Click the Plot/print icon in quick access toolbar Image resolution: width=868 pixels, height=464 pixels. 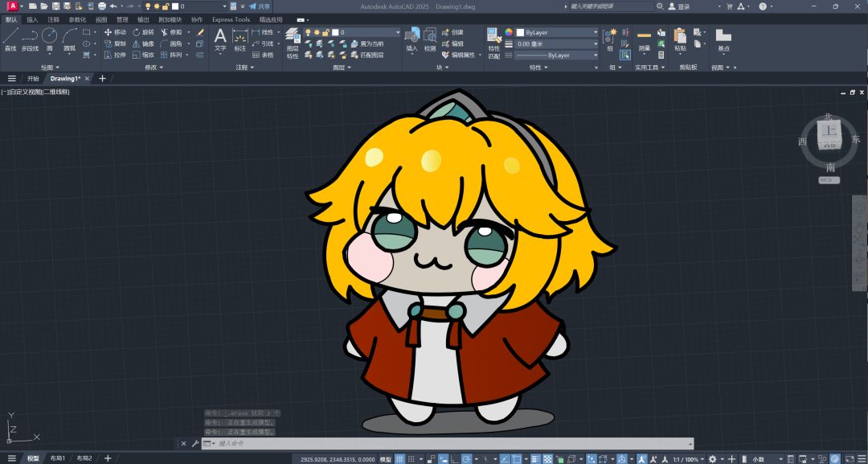(102, 6)
